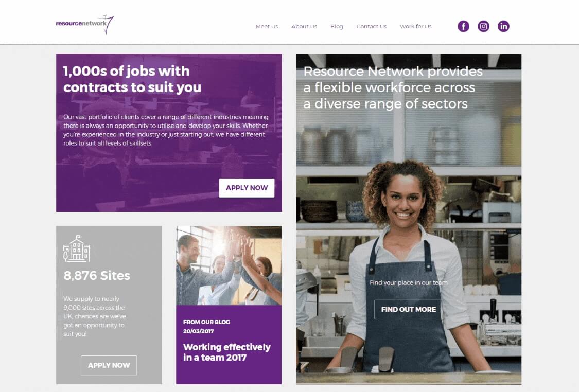Click Apply Now in grey sites panel

coord(109,365)
